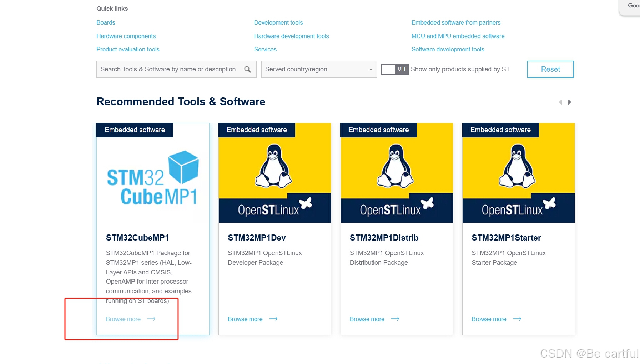Click Embedded software tag on STM32MP1Starter card
The width and height of the screenshot is (640, 364).
(500, 130)
